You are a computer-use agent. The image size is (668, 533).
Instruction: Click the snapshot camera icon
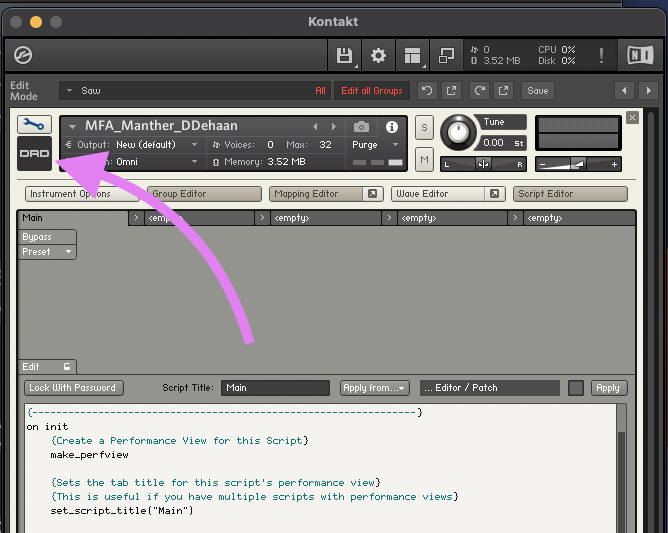click(x=361, y=127)
